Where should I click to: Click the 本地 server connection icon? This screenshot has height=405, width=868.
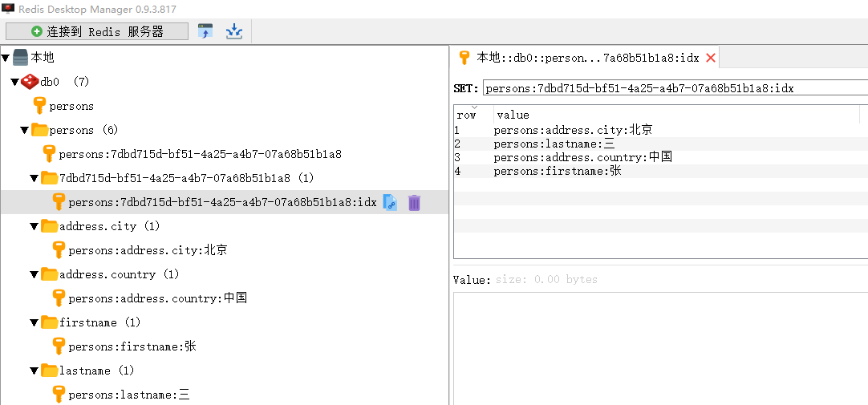coord(21,58)
